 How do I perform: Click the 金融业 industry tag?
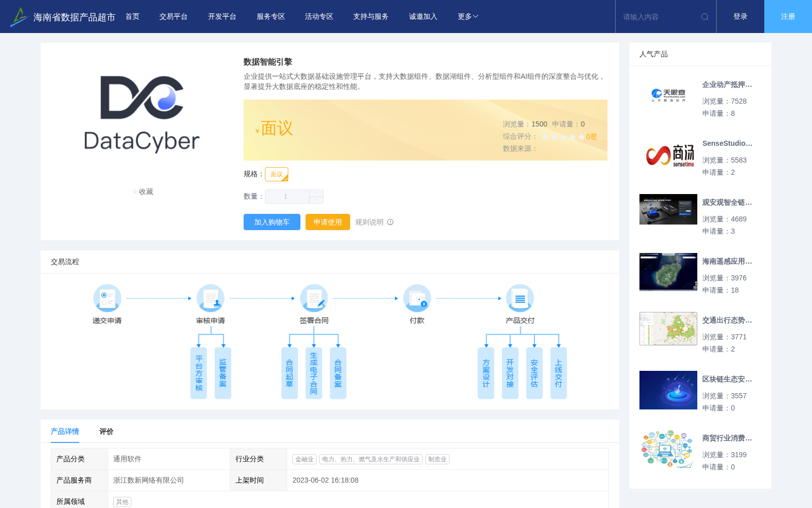(304, 459)
